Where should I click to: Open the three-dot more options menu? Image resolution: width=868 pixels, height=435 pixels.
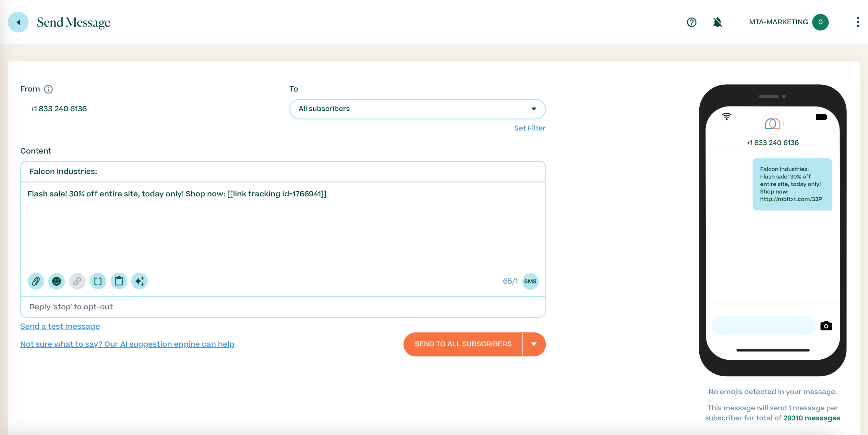pyautogui.click(x=858, y=22)
